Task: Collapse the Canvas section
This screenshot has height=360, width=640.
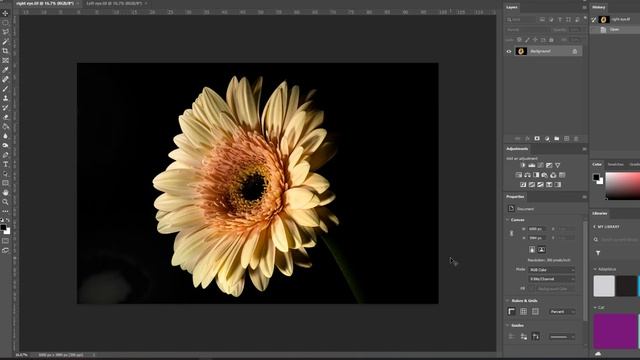Action: [508, 220]
